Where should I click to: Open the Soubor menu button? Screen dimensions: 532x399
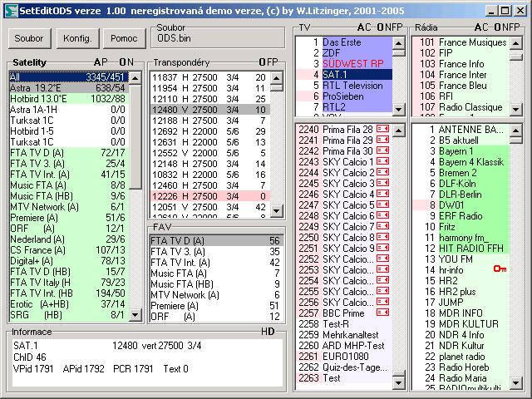point(29,38)
